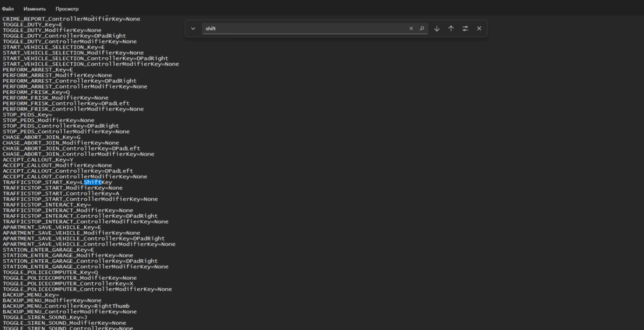Click the line START_VEHICLE_SELECTION_Key=E
The width and height of the screenshot is (644, 330).
point(54,47)
